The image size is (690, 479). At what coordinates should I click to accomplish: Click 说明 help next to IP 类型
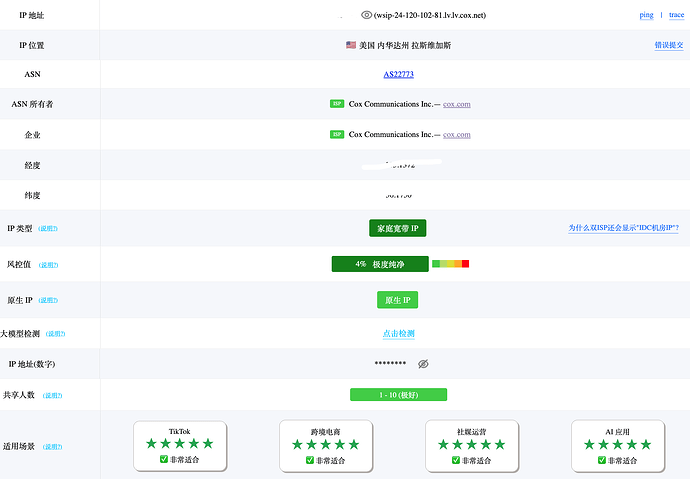[48, 229]
